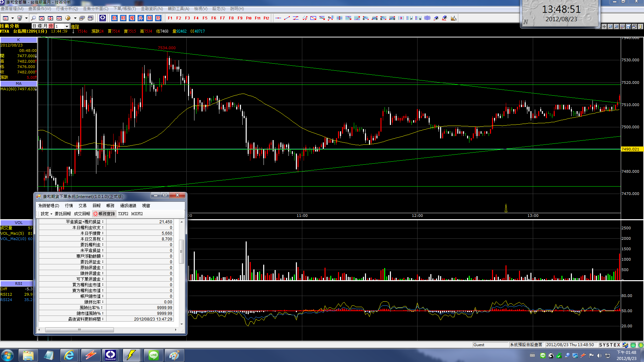Click the 委託回報 button
The height and width of the screenshot is (362, 644).
[x=63, y=214]
